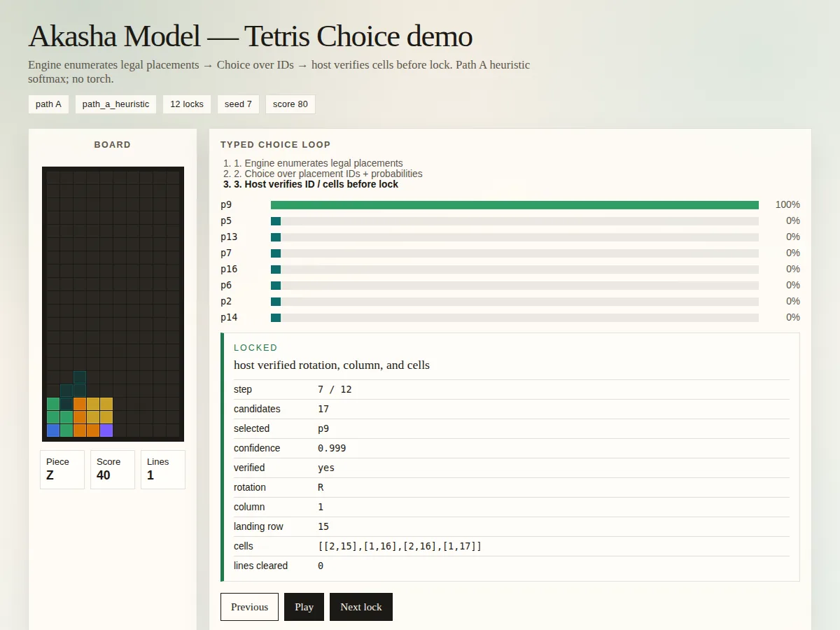Screen dimensions: 840x630
Task: Select the 'path A' chip
Action: (x=48, y=104)
